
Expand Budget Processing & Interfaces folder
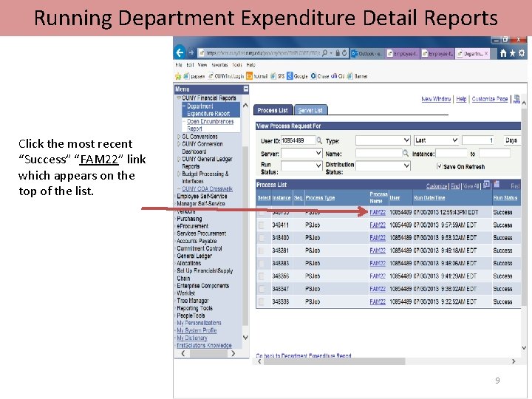(179, 174)
